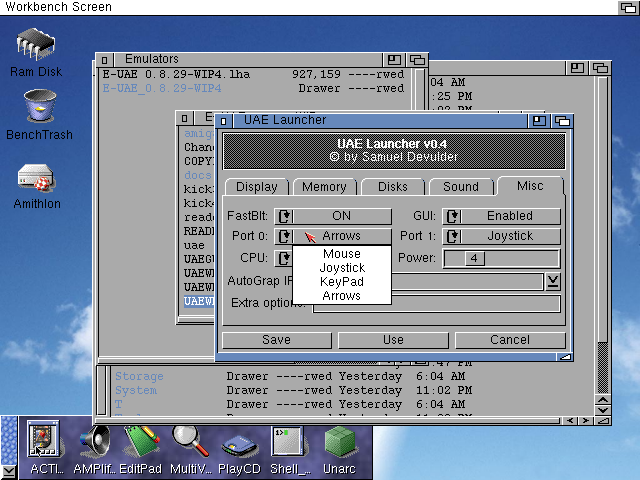Click Workbench screen depth gadget
Image resolution: width=640 pixels, height=480 pixels.
[629, 7]
